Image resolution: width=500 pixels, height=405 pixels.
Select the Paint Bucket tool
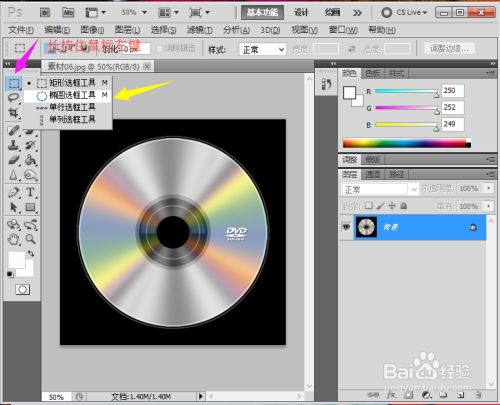tap(30, 160)
